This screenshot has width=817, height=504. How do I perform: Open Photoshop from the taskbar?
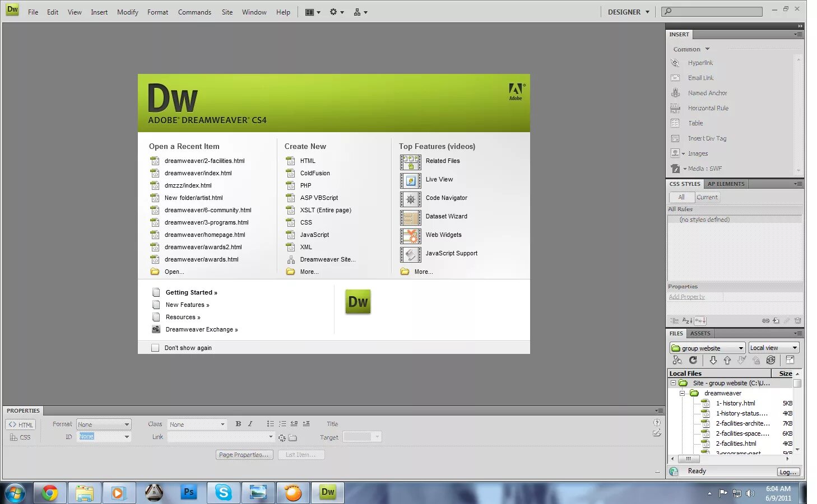pyautogui.click(x=189, y=493)
